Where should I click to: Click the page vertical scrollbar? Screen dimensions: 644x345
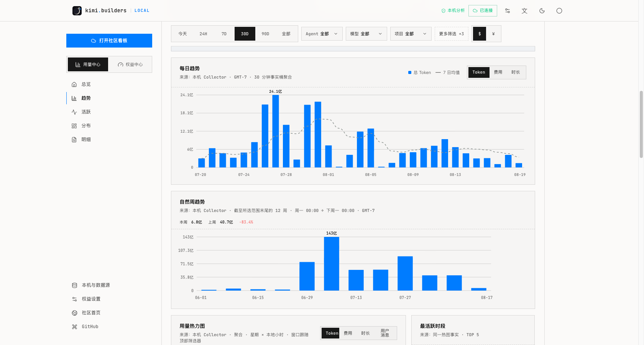tap(641, 124)
